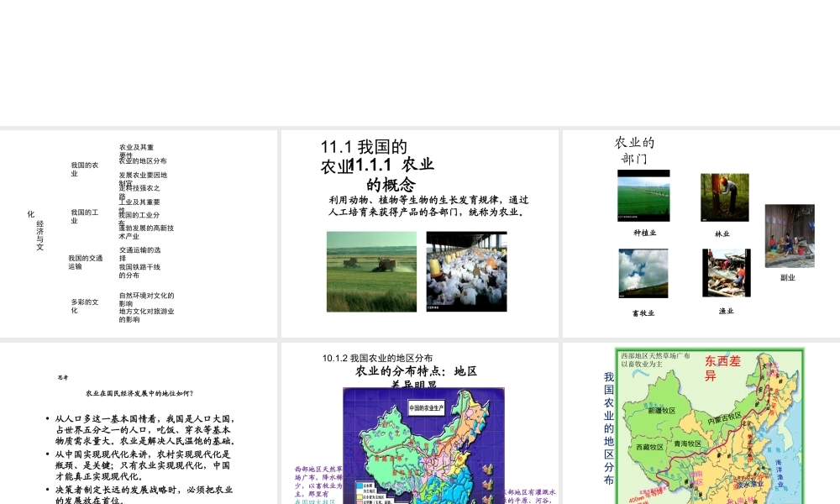Click the 农业的地区分布 outline entry
The image size is (840, 504).
(x=143, y=160)
